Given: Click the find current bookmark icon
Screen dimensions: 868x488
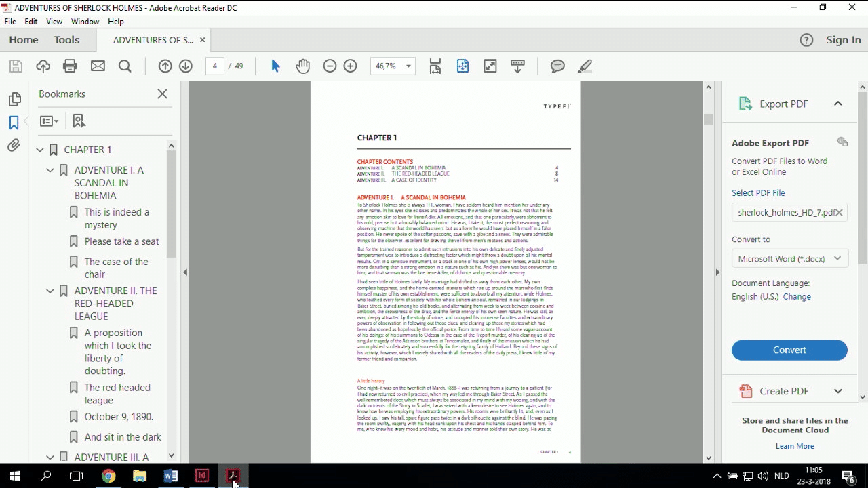Looking at the screenshot, I should pos(79,121).
